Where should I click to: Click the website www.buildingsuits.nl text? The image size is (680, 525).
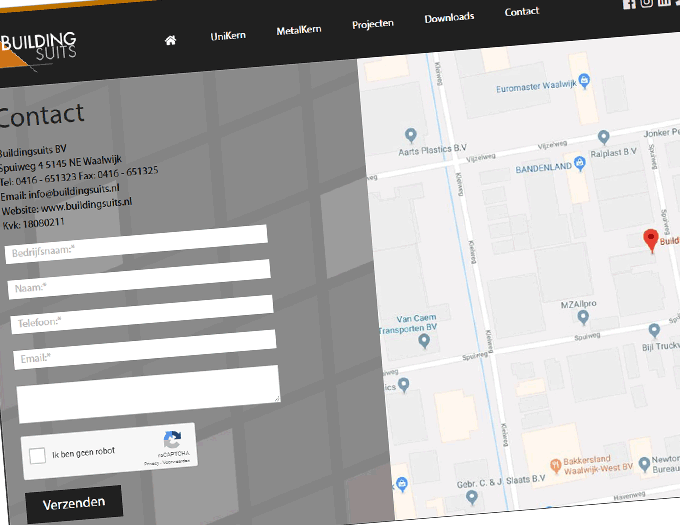coord(86,205)
